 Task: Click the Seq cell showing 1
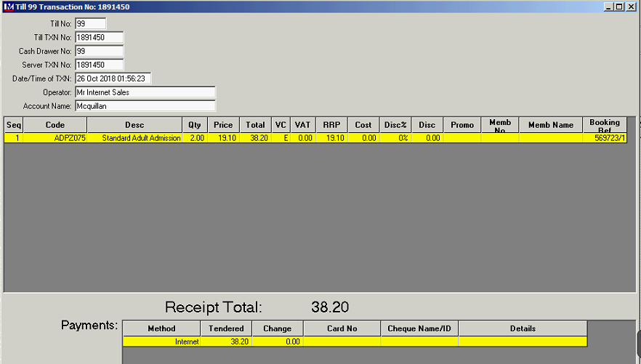14,138
